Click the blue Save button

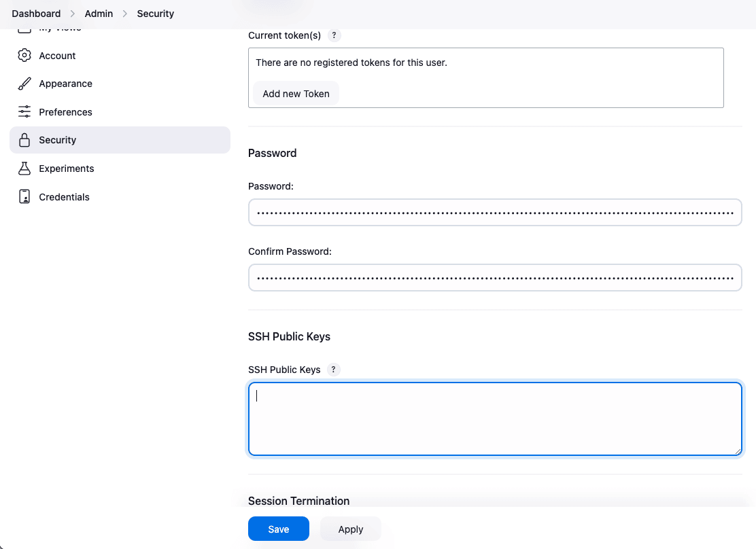tap(279, 529)
